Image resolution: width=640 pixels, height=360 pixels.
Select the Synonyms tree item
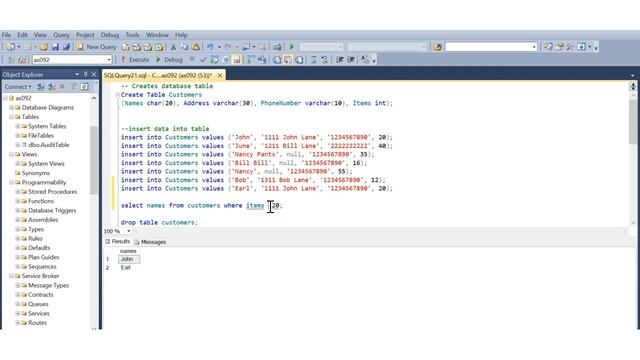tap(36, 173)
